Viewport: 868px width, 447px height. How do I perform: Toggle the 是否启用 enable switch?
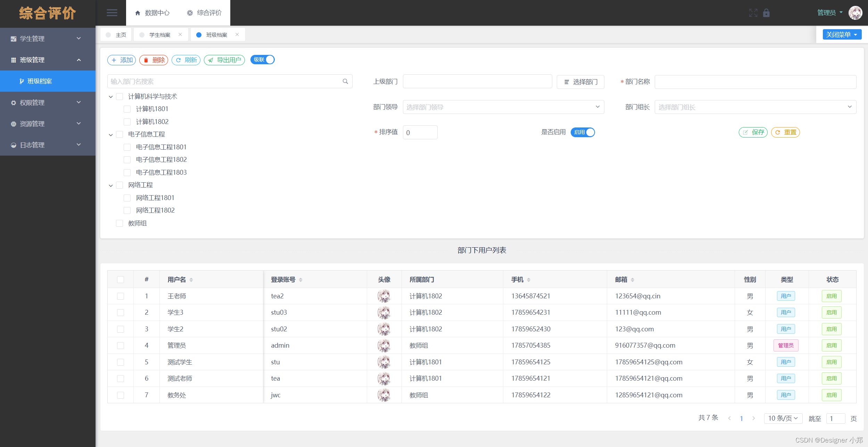(x=583, y=132)
